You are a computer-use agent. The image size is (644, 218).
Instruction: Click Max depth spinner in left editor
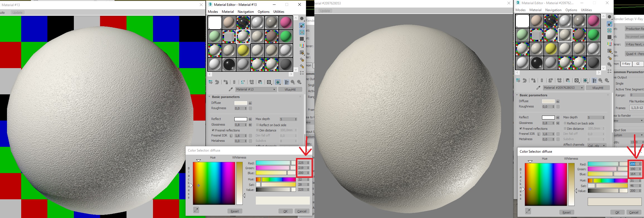click(296, 119)
